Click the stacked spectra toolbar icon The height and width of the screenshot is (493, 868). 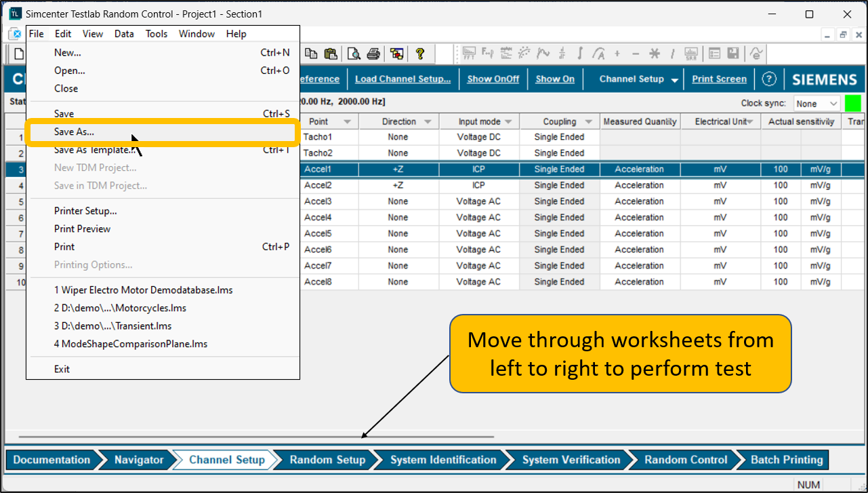pos(506,54)
